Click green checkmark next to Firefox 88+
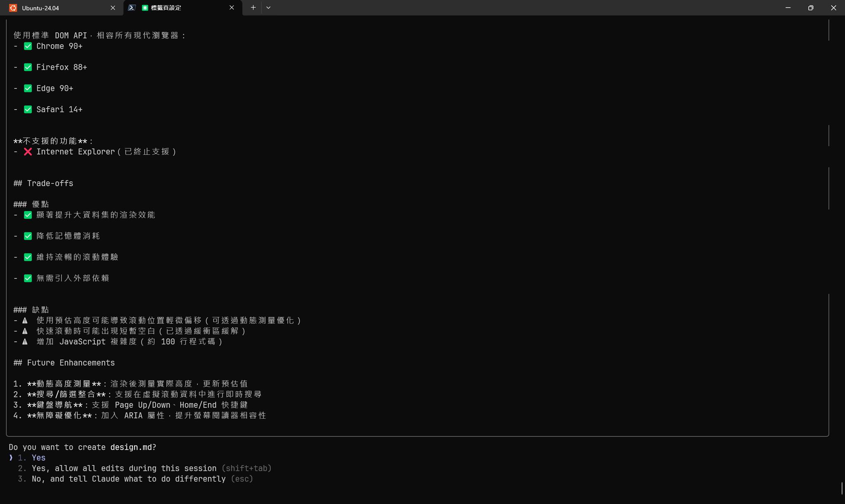Viewport: 845px width, 504px height. [28, 67]
